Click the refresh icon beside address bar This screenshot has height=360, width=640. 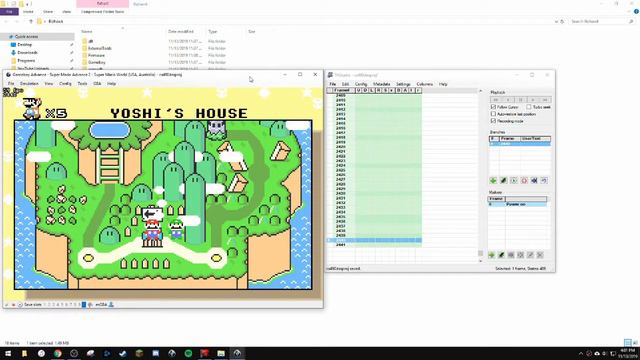click(x=562, y=21)
